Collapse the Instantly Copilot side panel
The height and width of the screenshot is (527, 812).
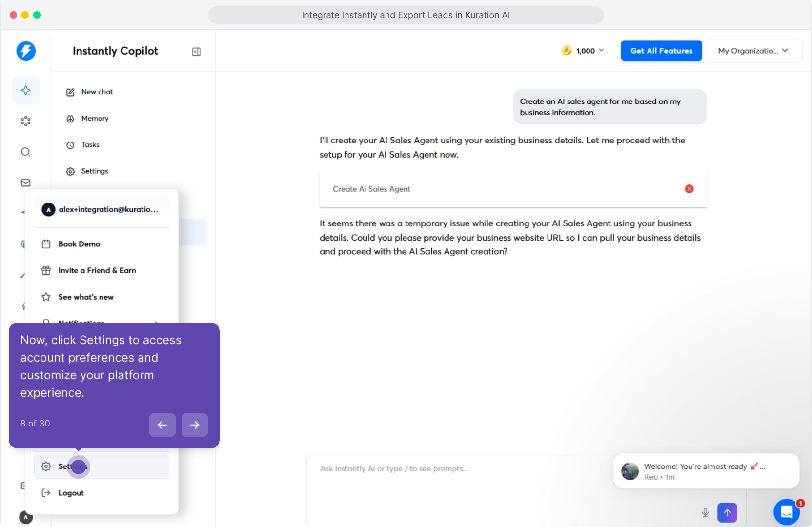click(196, 52)
